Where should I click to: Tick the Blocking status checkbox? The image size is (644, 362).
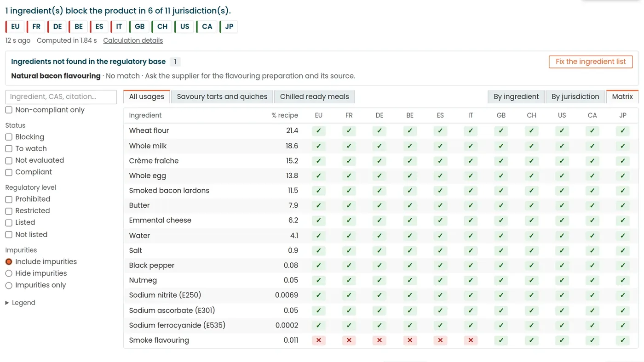9,137
